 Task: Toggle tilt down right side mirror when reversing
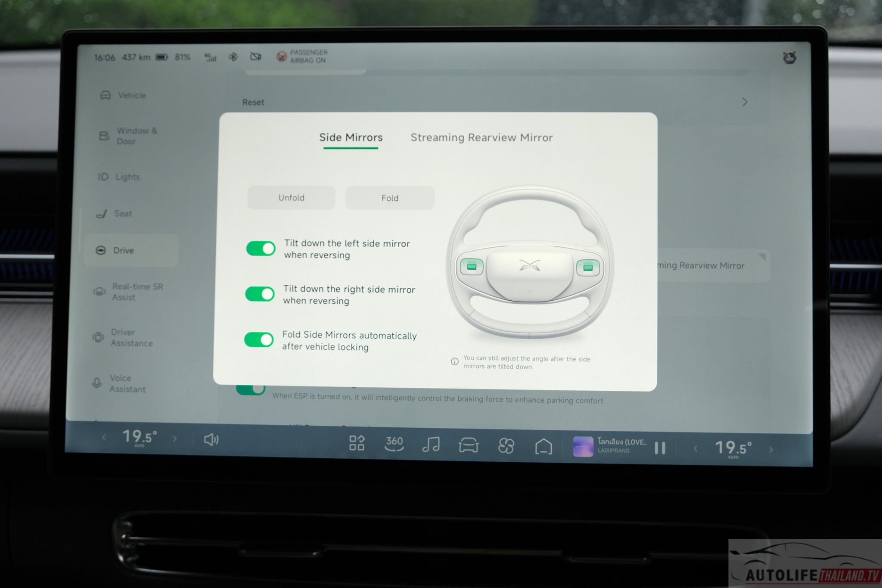[x=260, y=294]
